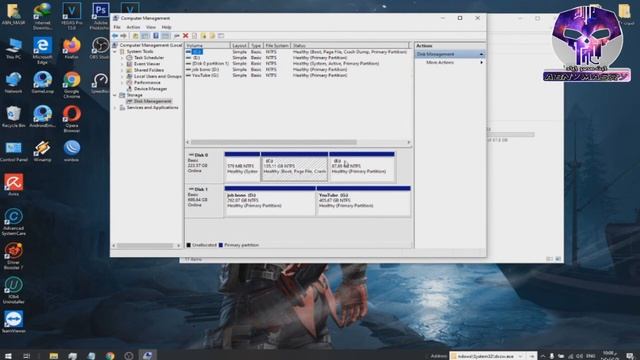Click the Forward arrow in the toolbar

123,36
